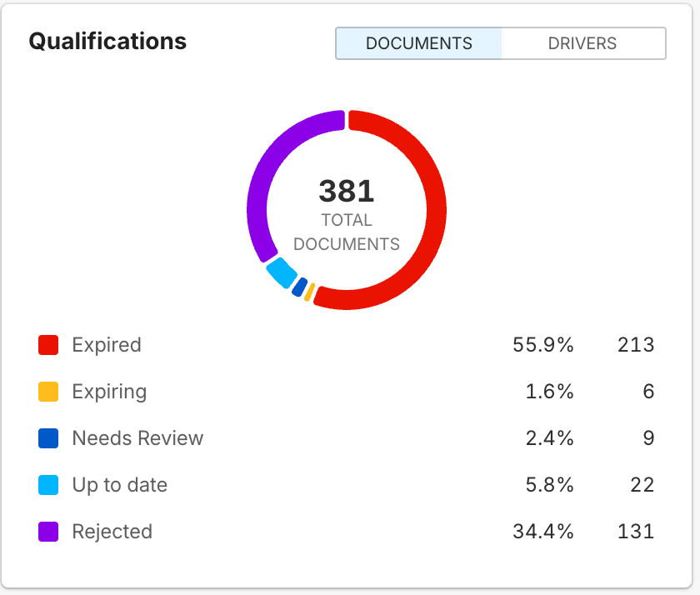Select the Rejected legend label

tap(112, 532)
